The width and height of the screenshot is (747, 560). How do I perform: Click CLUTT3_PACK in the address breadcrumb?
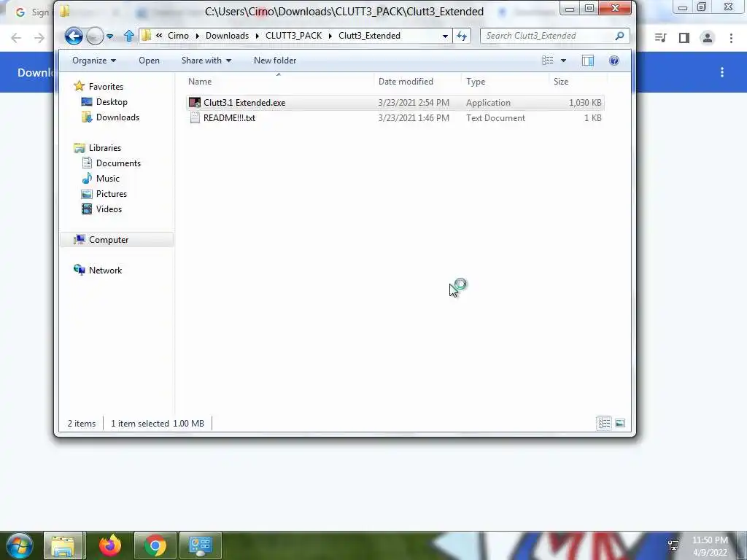click(x=293, y=36)
